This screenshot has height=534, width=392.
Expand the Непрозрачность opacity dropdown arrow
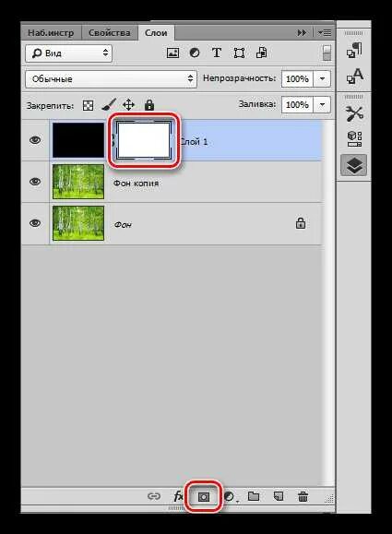pos(322,79)
